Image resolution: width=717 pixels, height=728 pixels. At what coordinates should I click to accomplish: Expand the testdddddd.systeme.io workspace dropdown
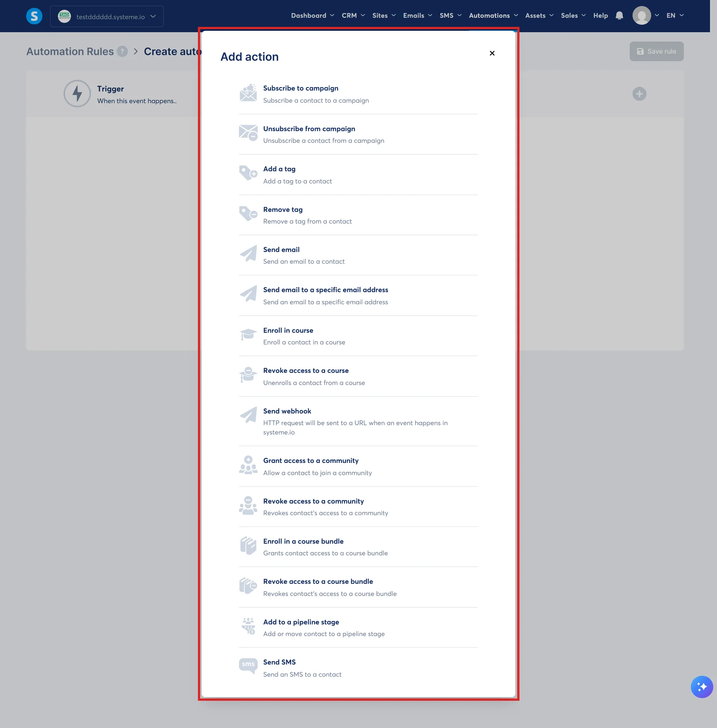(107, 16)
